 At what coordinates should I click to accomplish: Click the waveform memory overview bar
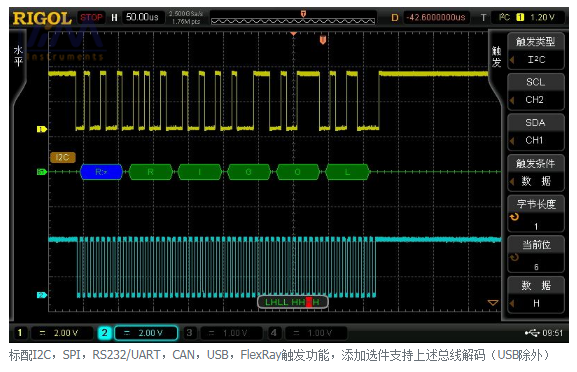[293, 18]
